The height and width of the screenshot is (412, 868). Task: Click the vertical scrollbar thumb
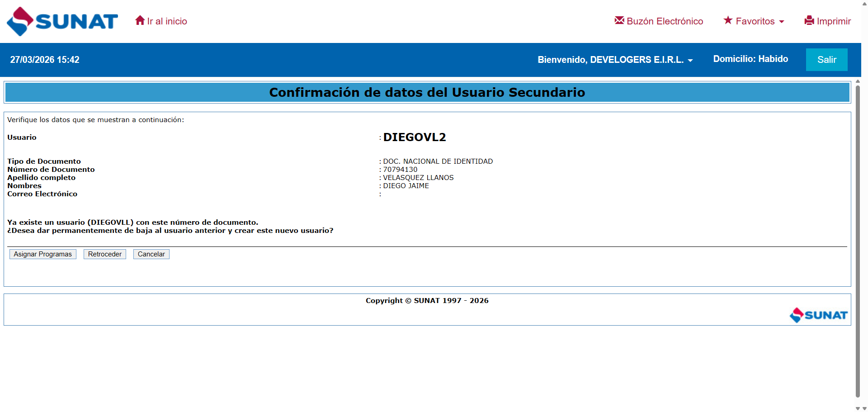coord(858,240)
